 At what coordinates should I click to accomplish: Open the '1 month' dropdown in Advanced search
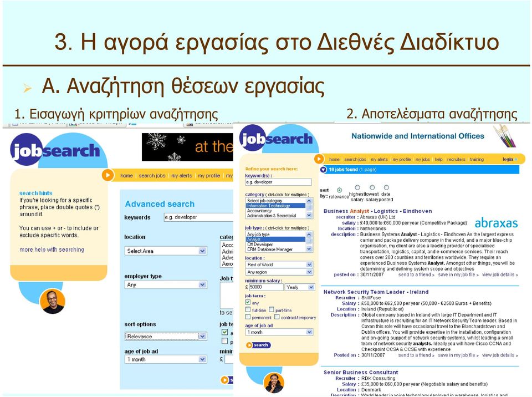click(x=166, y=359)
